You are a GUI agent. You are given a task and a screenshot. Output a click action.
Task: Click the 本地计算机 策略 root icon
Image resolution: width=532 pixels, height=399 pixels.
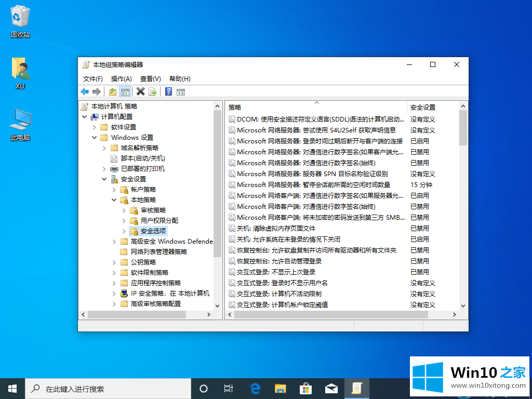tap(85, 107)
